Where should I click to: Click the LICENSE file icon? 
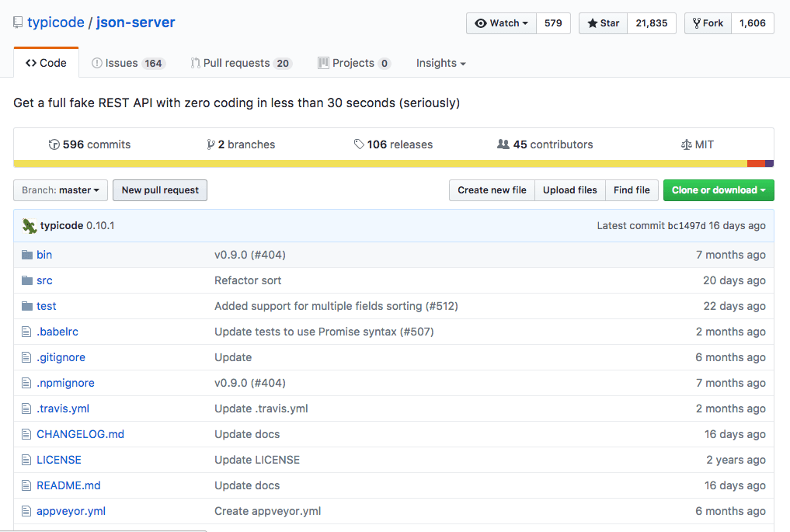click(x=27, y=460)
